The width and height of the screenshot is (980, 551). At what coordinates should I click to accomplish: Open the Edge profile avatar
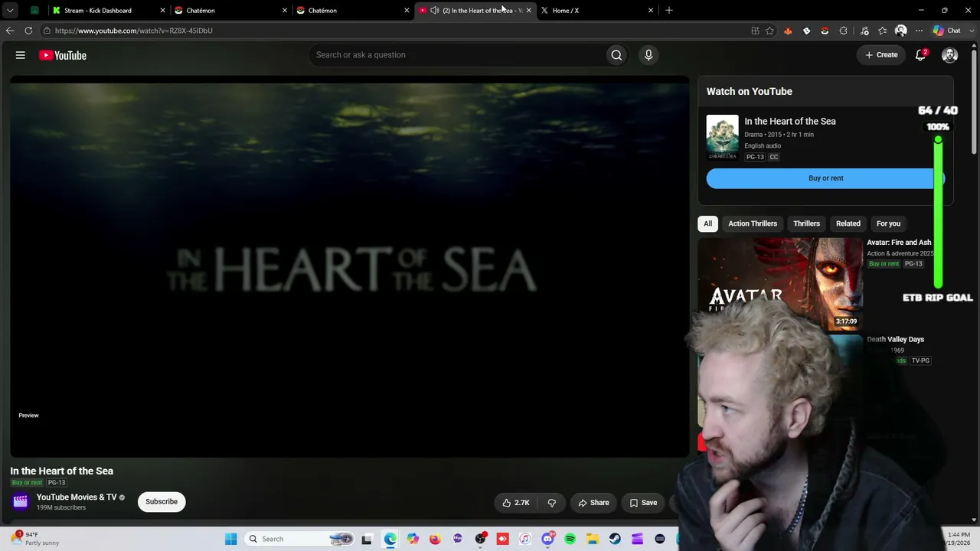point(901,31)
